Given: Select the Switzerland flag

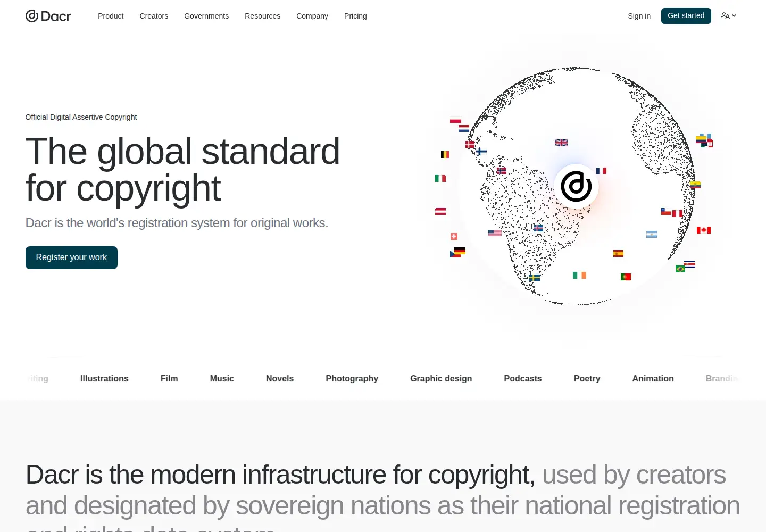Looking at the screenshot, I should click(454, 236).
